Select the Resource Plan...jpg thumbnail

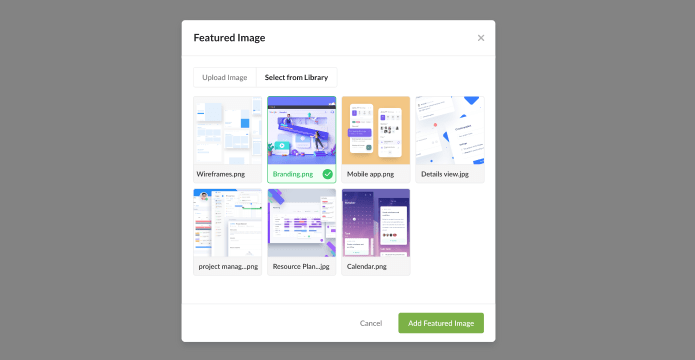[301, 223]
